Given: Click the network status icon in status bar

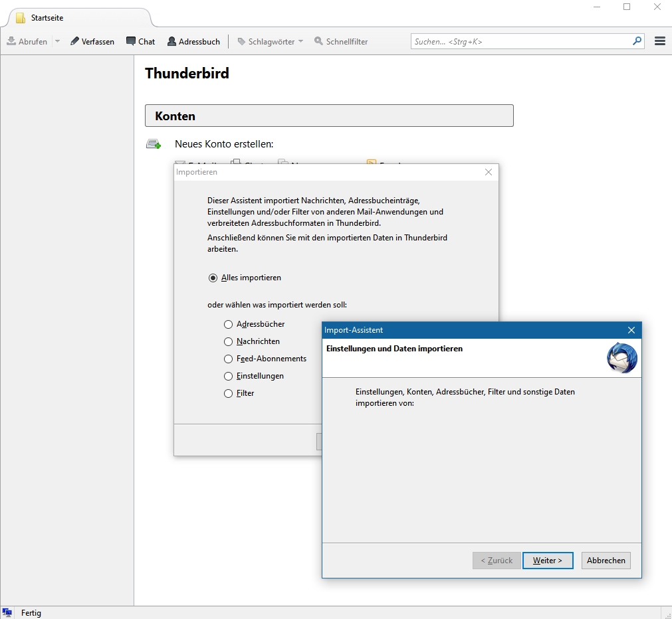Looking at the screenshot, I should point(7,612).
